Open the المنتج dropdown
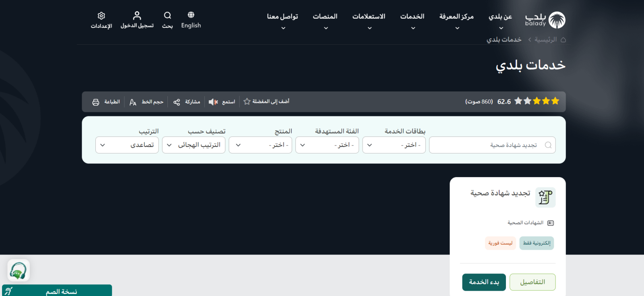The width and height of the screenshot is (644, 296). pos(260,145)
